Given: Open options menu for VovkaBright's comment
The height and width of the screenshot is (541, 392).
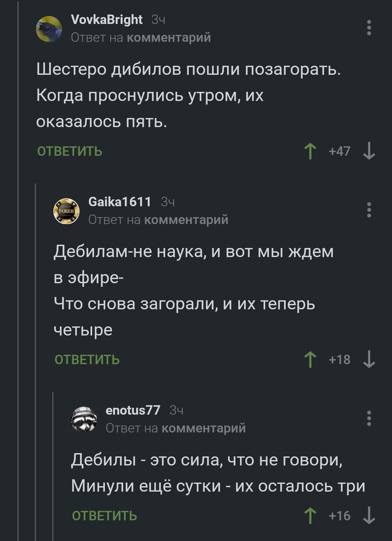Looking at the screenshot, I should pyautogui.click(x=369, y=27).
